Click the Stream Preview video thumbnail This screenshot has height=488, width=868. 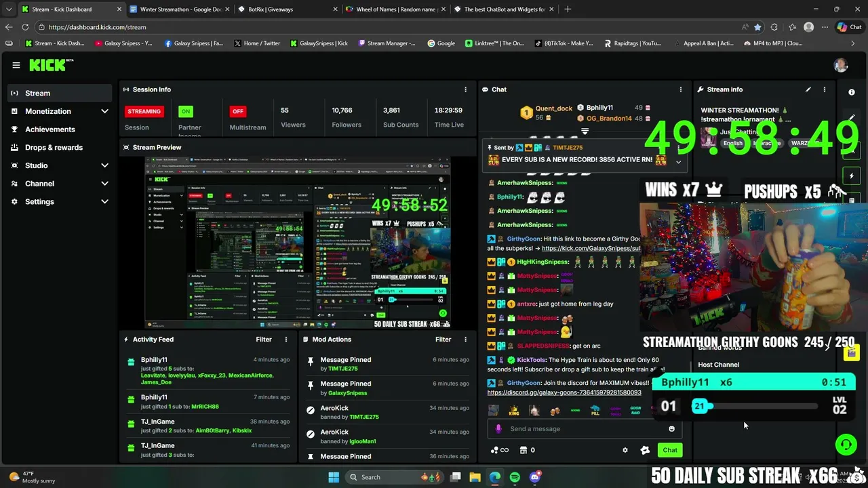[x=298, y=243]
